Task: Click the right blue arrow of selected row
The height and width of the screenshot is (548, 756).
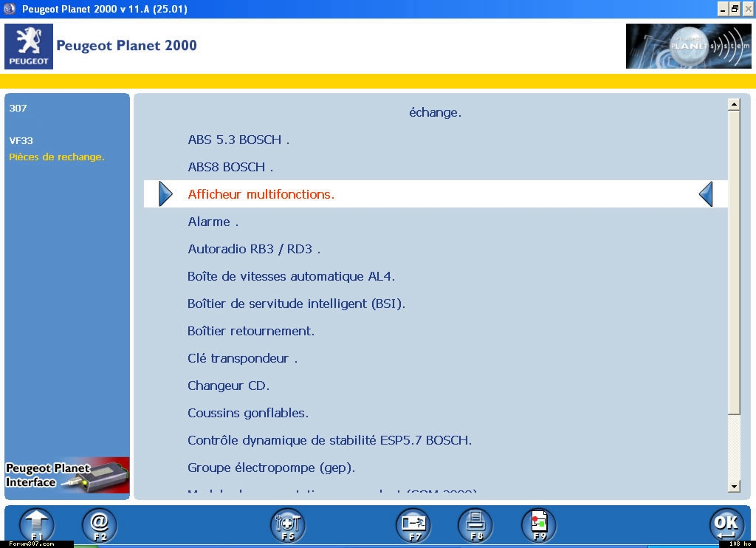Action: click(706, 194)
